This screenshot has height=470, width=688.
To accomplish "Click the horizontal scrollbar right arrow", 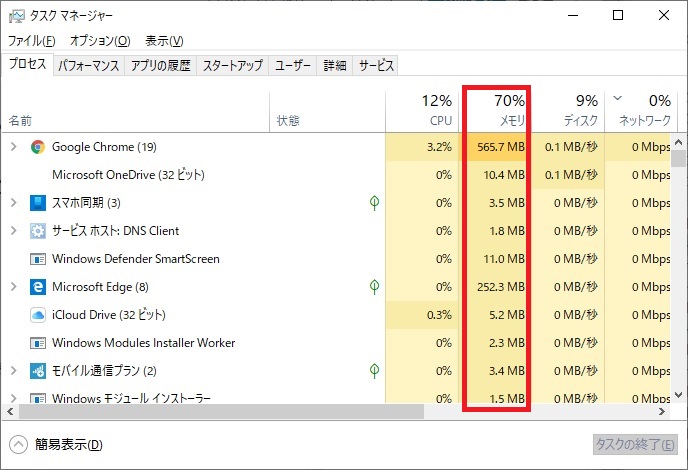I will point(662,412).
